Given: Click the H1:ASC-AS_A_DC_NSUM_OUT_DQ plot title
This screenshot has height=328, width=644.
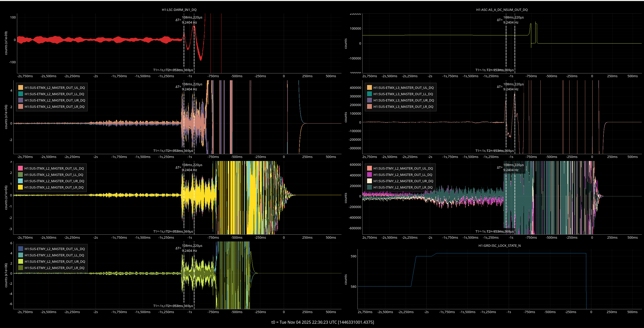Looking at the screenshot, I should [x=502, y=10].
